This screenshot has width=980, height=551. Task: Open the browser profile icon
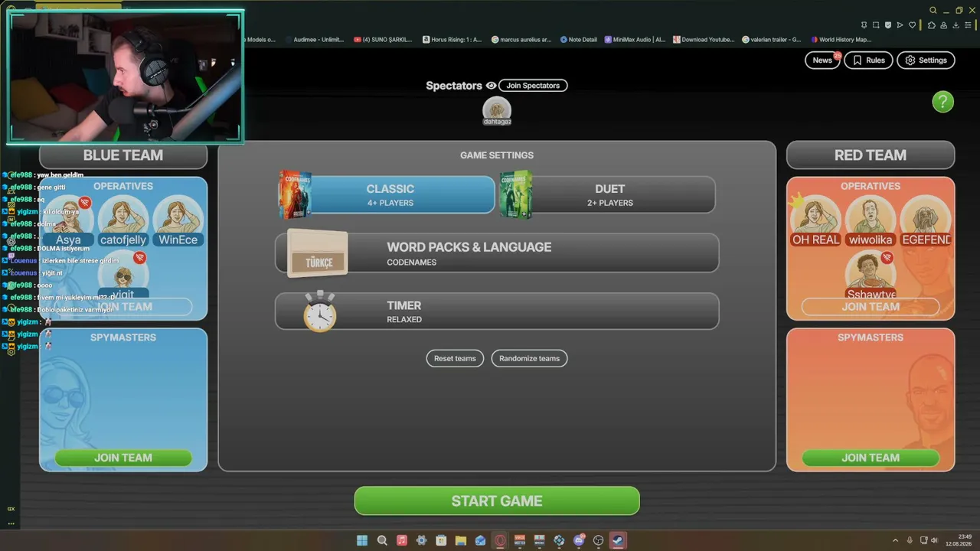tap(943, 24)
